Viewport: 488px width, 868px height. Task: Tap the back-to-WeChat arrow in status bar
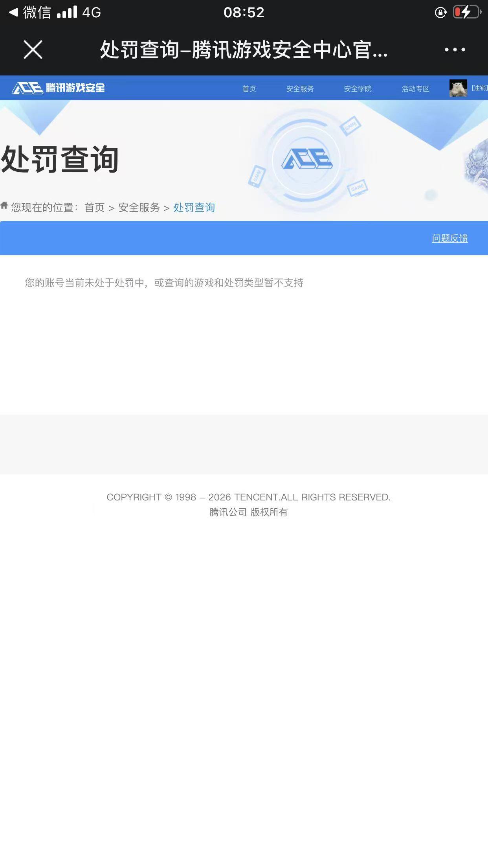click(13, 12)
